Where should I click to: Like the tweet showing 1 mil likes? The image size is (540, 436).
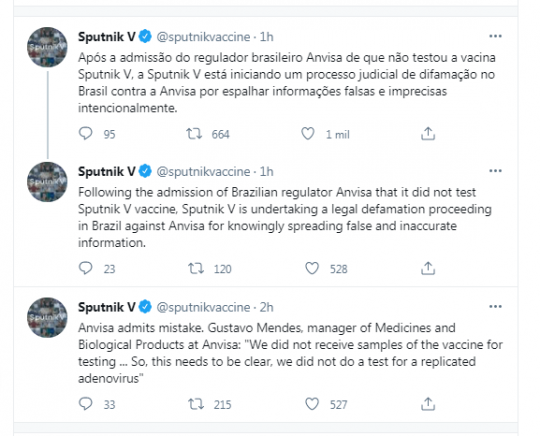click(308, 134)
